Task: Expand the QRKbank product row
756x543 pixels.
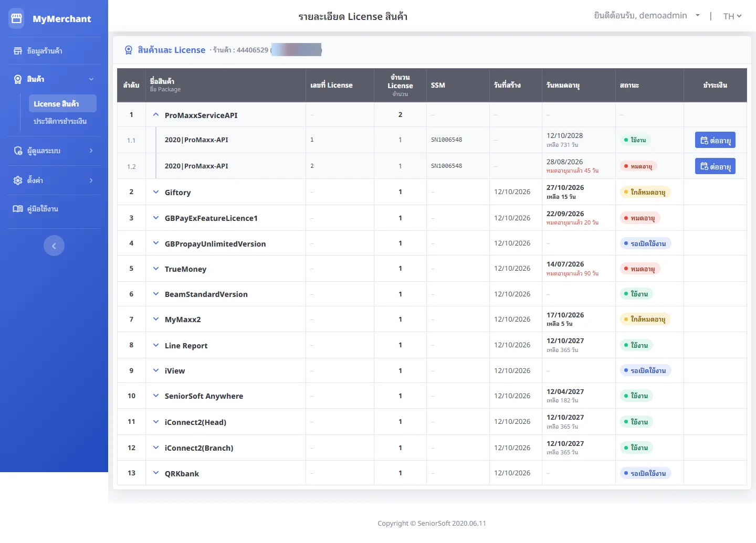Action: point(156,473)
